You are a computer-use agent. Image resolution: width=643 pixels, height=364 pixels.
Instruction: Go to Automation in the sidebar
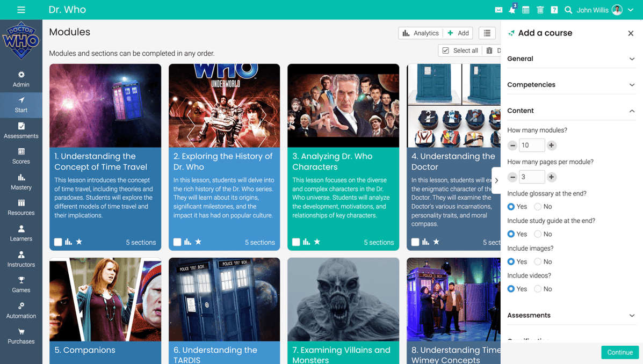pos(21,310)
